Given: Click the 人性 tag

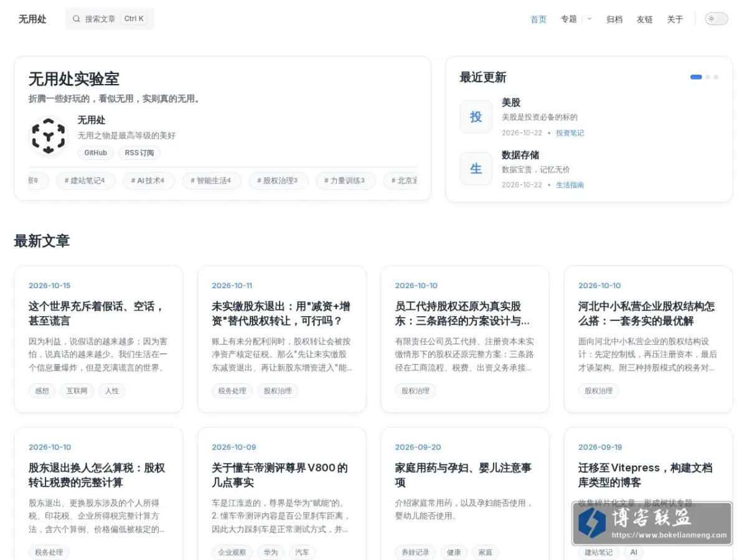Looking at the screenshot, I should [x=112, y=391].
